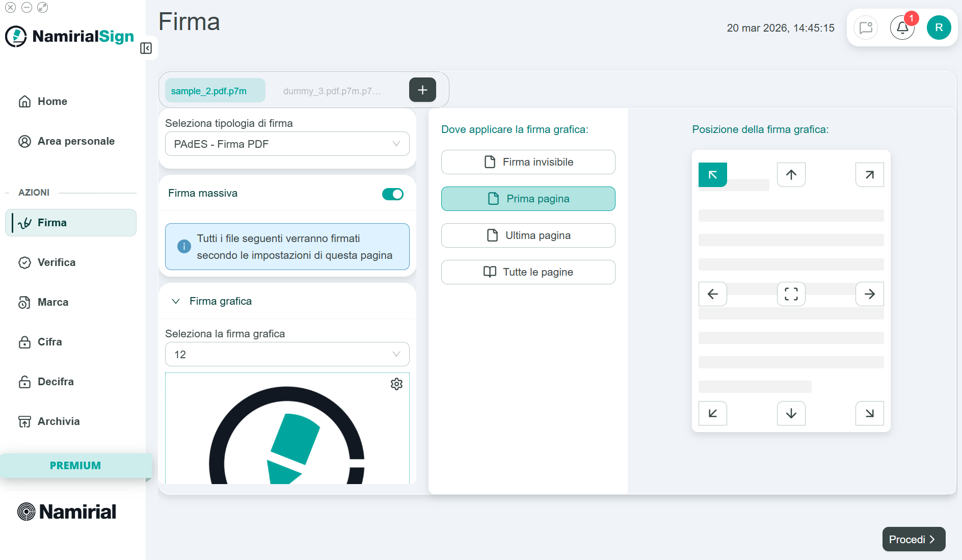This screenshot has width=962, height=560.
Task: Open the signature type dropdown PAdES
Action: [x=287, y=144]
